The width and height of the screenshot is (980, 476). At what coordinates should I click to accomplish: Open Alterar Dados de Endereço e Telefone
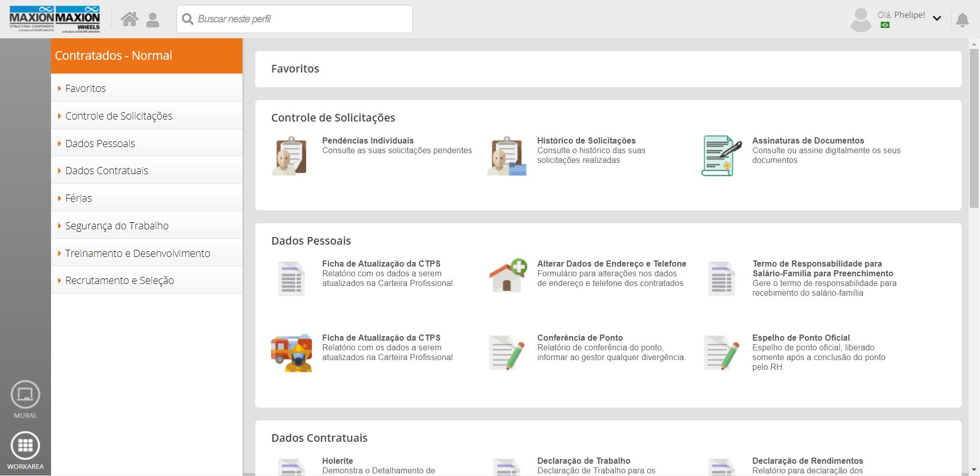click(x=611, y=264)
